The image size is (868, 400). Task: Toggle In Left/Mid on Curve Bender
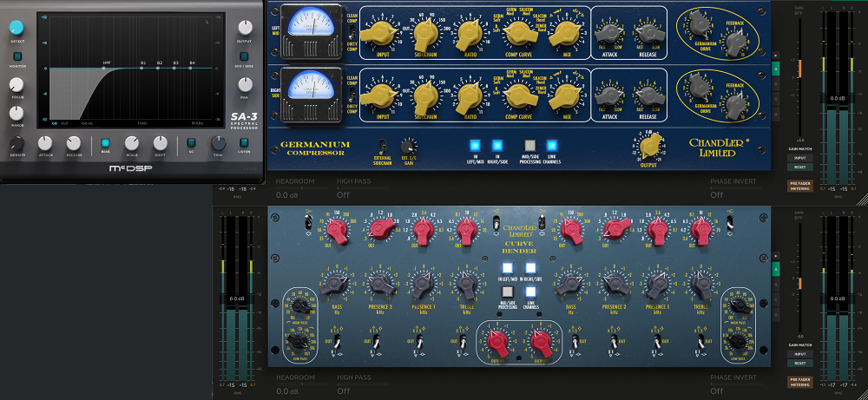[x=510, y=268]
